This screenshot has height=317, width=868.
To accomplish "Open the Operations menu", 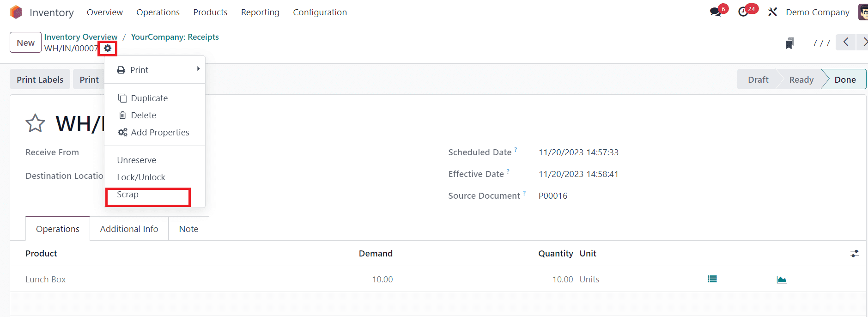I will (158, 12).
